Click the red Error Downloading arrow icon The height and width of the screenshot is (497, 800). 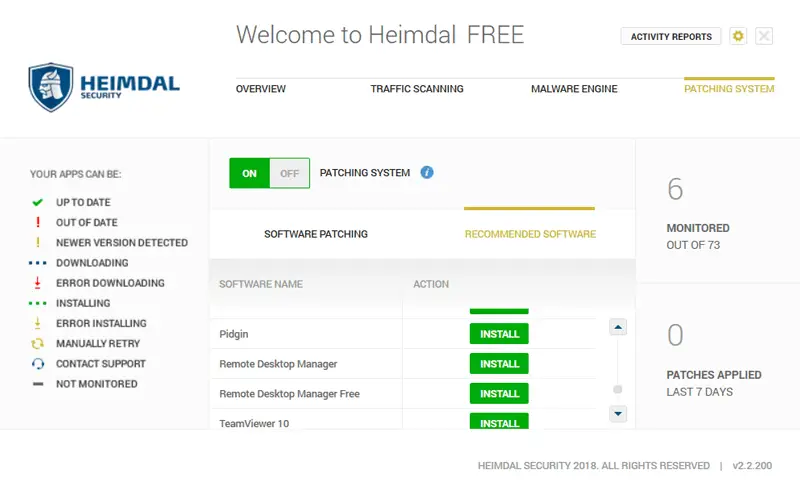[37, 283]
